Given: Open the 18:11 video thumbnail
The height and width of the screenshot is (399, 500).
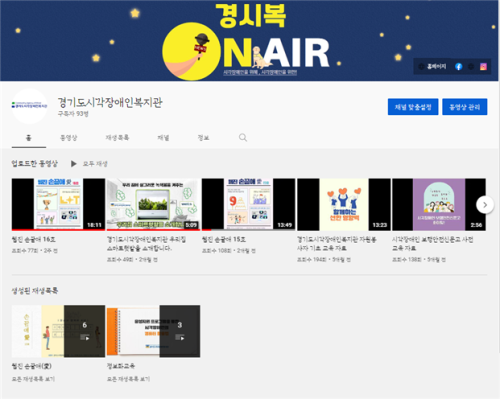Looking at the screenshot, I should point(58,204).
